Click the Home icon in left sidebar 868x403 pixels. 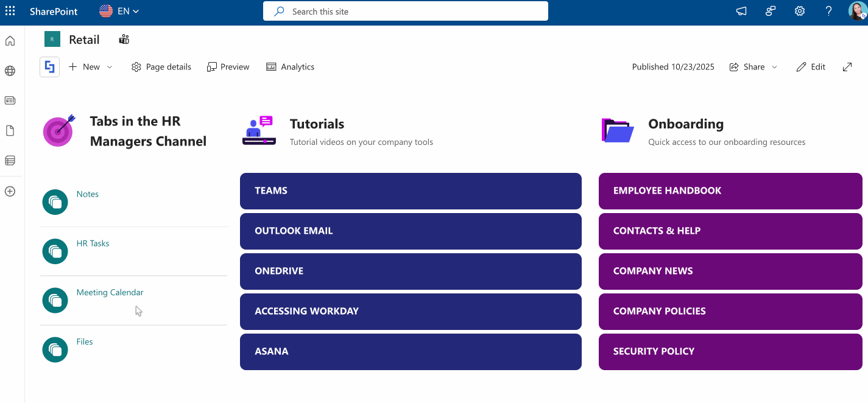10,40
